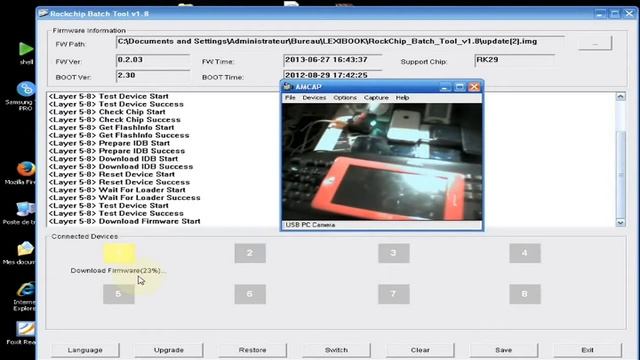Click the BOOT Ver field
The height and width of the screenshot is (360, 640).
[x=153, y=76]
